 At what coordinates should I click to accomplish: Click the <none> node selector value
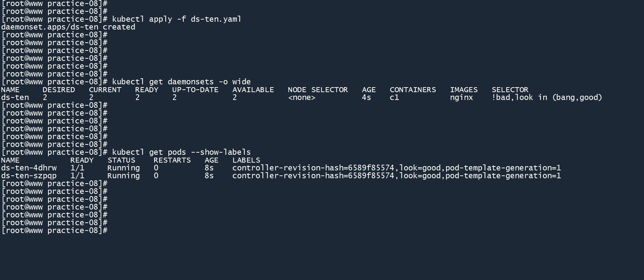click(x=302, y=97)
